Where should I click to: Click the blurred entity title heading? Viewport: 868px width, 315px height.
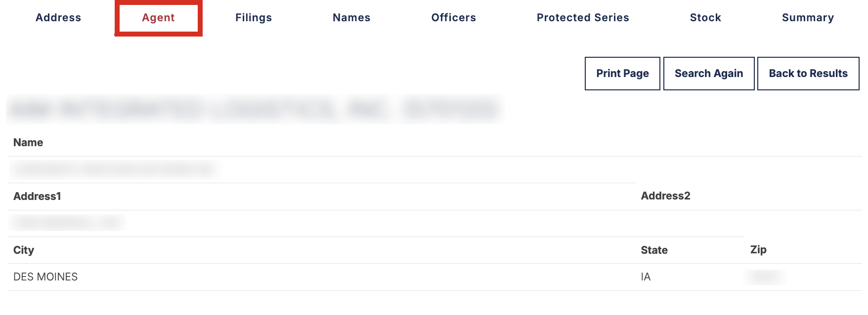click(x=254, y=109)
